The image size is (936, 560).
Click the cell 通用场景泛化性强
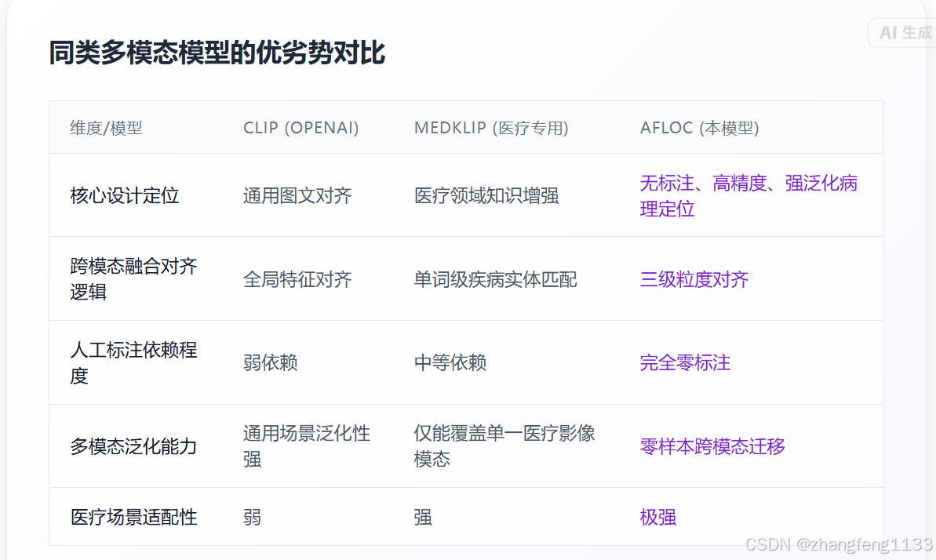[x=307, y=446]
